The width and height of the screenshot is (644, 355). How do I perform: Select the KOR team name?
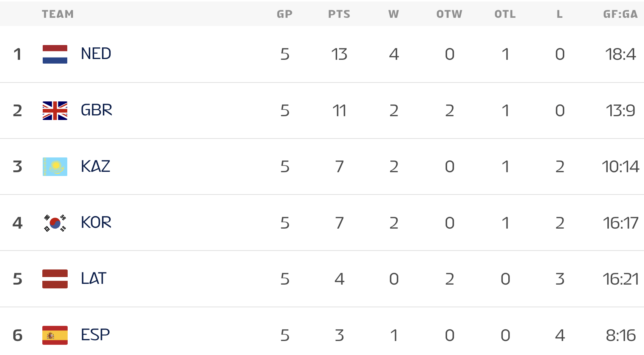coord(96,223)
